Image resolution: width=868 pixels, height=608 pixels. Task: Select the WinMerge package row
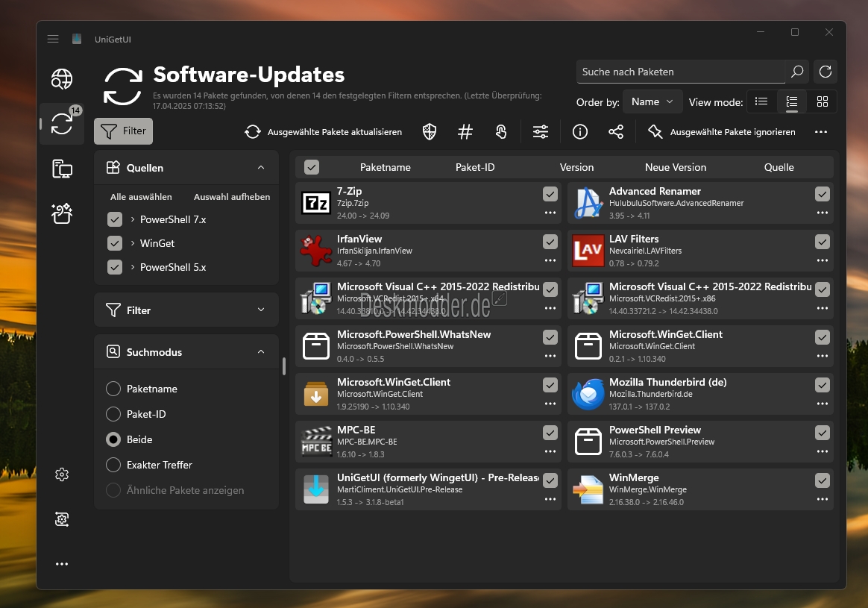tap(700, 489)
